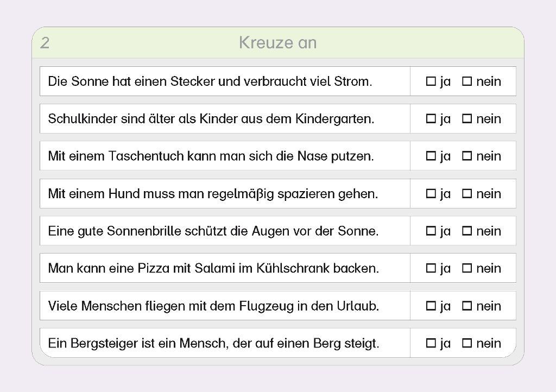Mark 'ja' for the Flugzeug in den Urlaub sentence
The image size is (556, 392).
point(431,306)
